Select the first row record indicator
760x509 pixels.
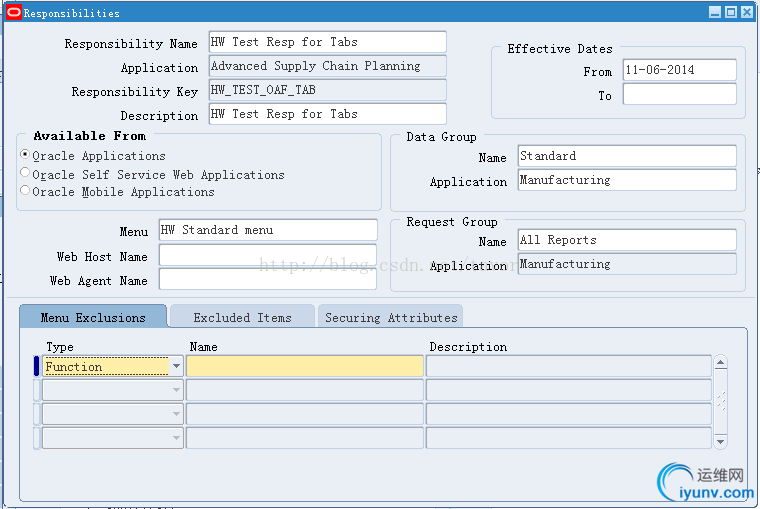coord(36,366)
